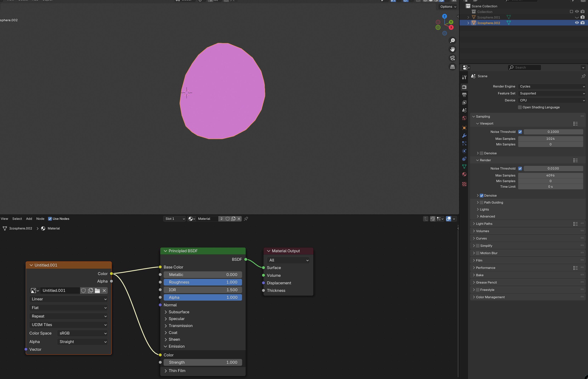This screenshot has height=379, width=588.
Task: Hide Icosphere.002 in viewport eye icon
Action: (577, 23)
